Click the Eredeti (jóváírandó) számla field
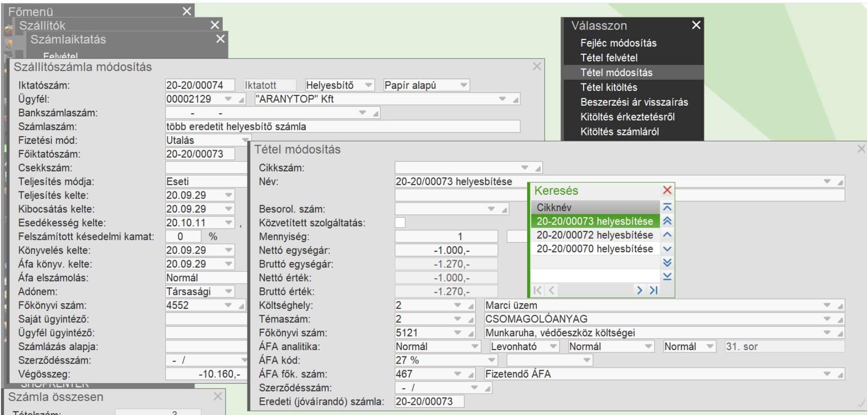Image resolution: width=868 pixels, height=415 pixels. [x=429, y=402]
